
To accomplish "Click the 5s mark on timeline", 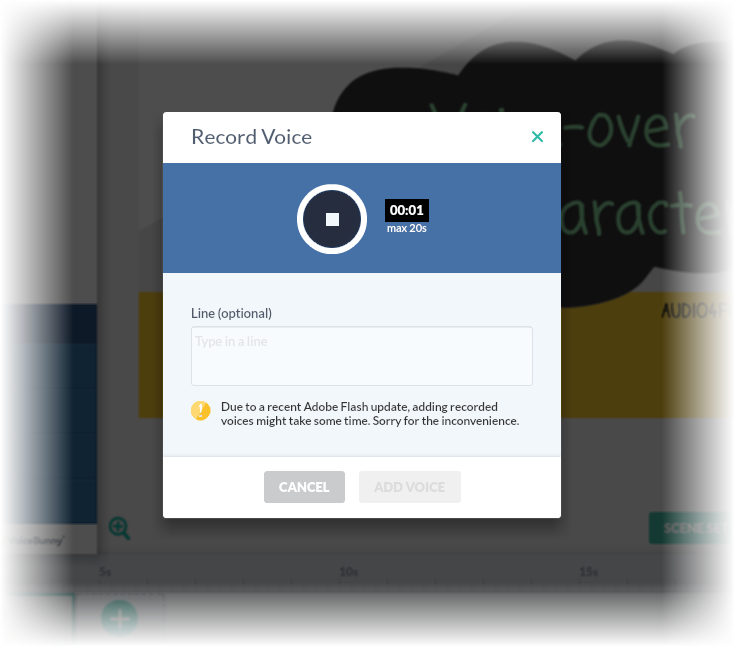I will click(105, 572).
